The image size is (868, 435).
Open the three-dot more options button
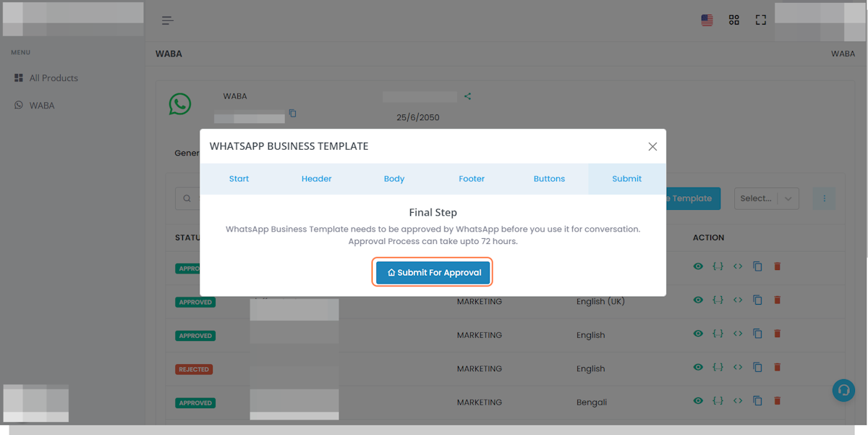(824, 198)
